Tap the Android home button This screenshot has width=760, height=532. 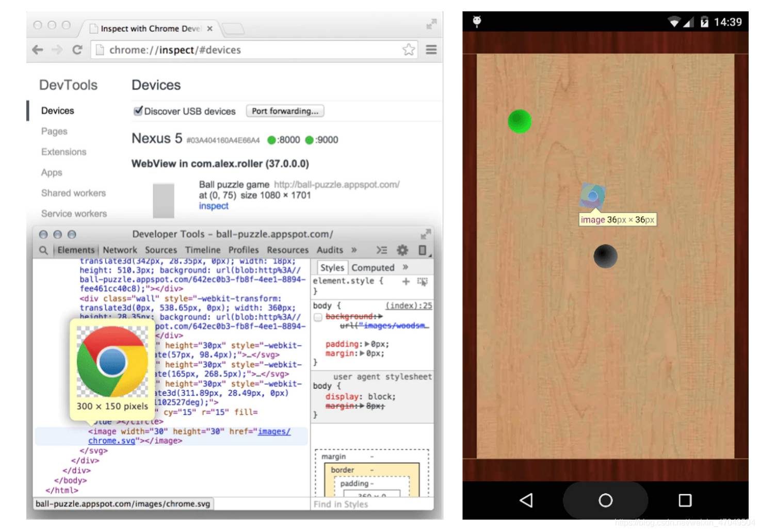(x=606, y=500)
